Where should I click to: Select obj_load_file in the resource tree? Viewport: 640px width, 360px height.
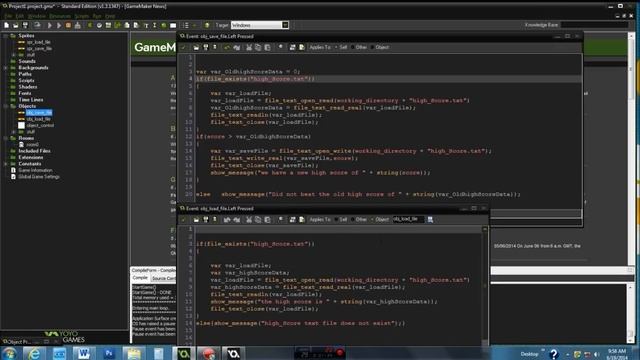pos(38,119)
